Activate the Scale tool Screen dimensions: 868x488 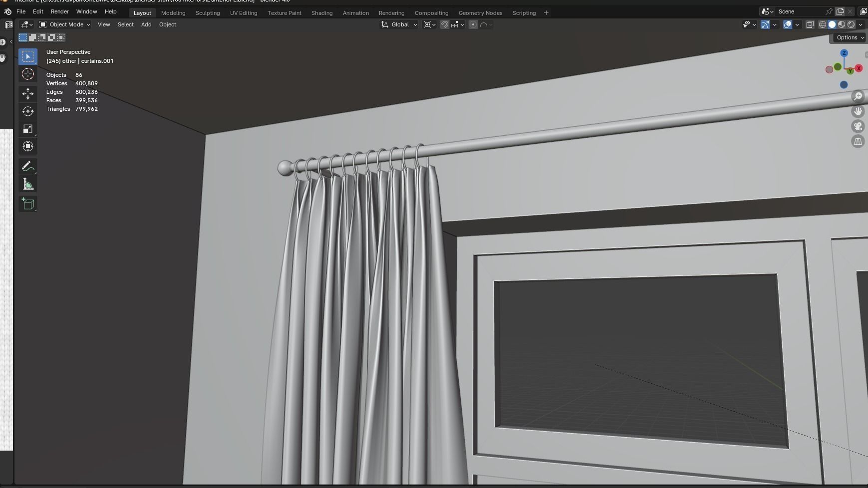(28, 129)
